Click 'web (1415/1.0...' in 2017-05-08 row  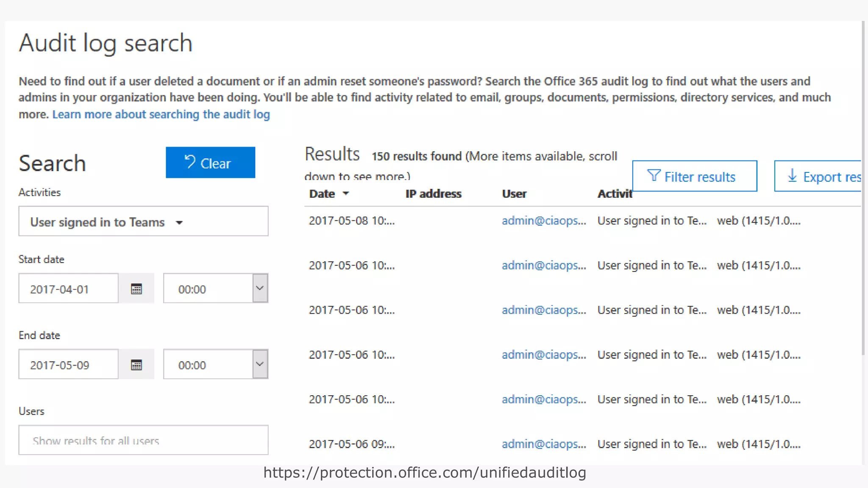(759, 221)
